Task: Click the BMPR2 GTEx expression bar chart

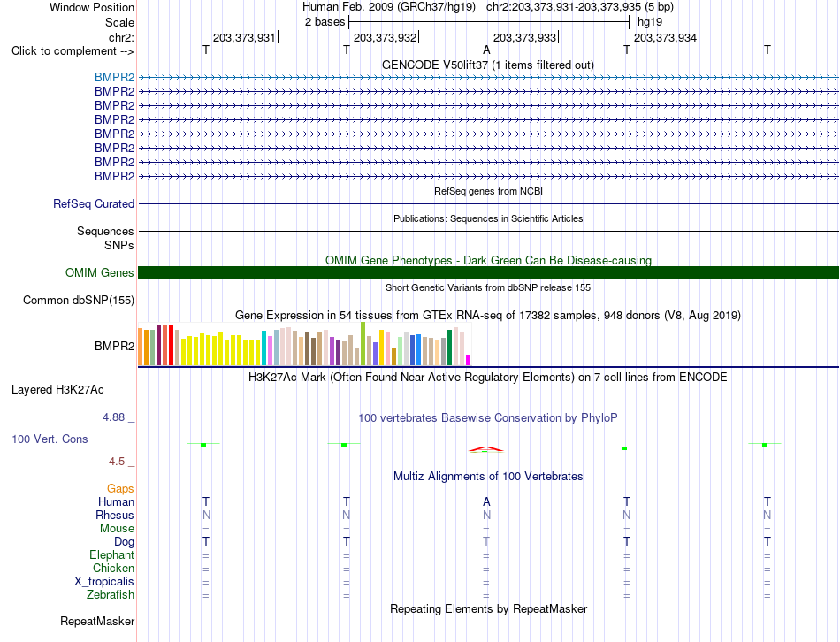Action: point(304,344)
